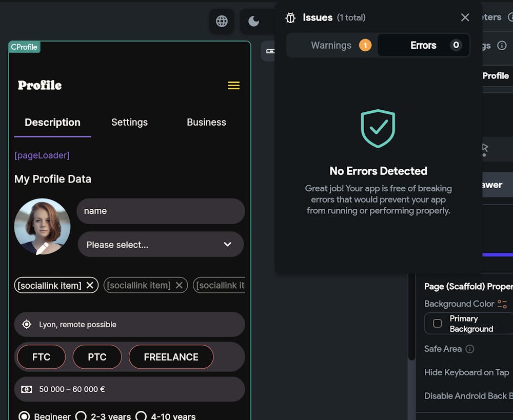Viewport: 513px width, 420px height.
Task: Click the location target icon
Action: click(x=27, y=324)
